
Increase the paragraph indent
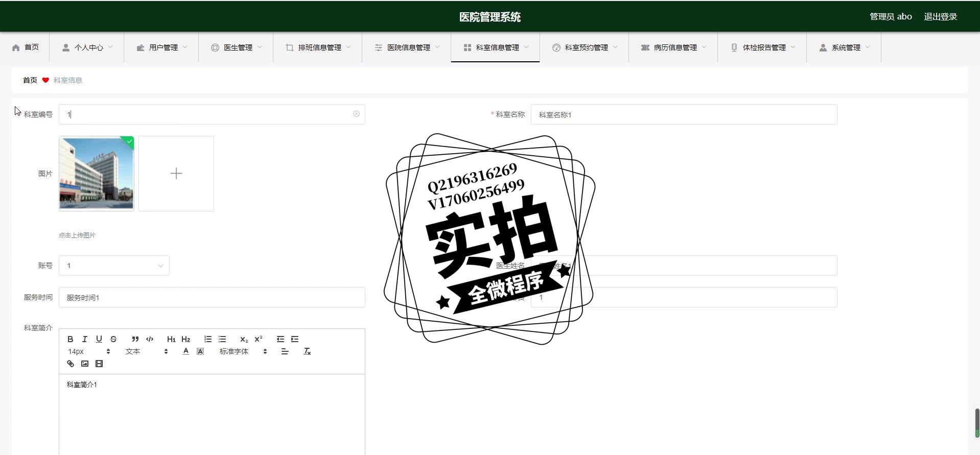(295, 339)
